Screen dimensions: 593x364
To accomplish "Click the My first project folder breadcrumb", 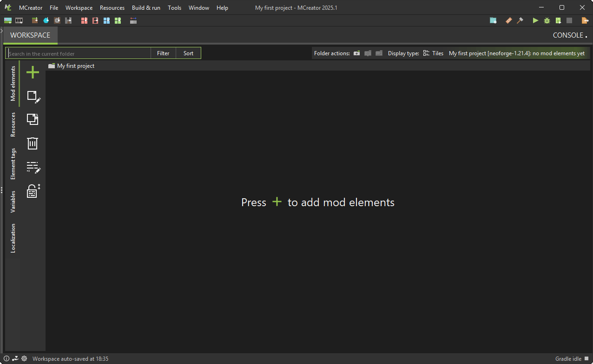I will [x=72, y=66].
